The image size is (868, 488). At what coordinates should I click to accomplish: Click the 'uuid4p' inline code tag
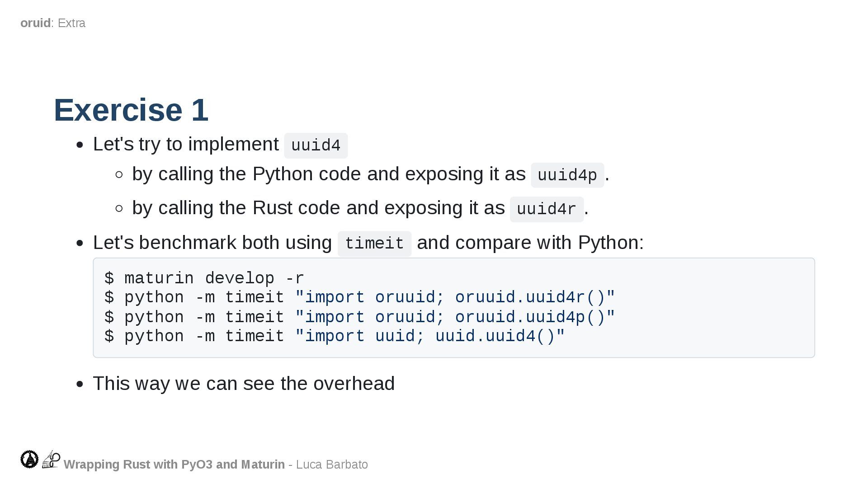click(x=567, y=175)
